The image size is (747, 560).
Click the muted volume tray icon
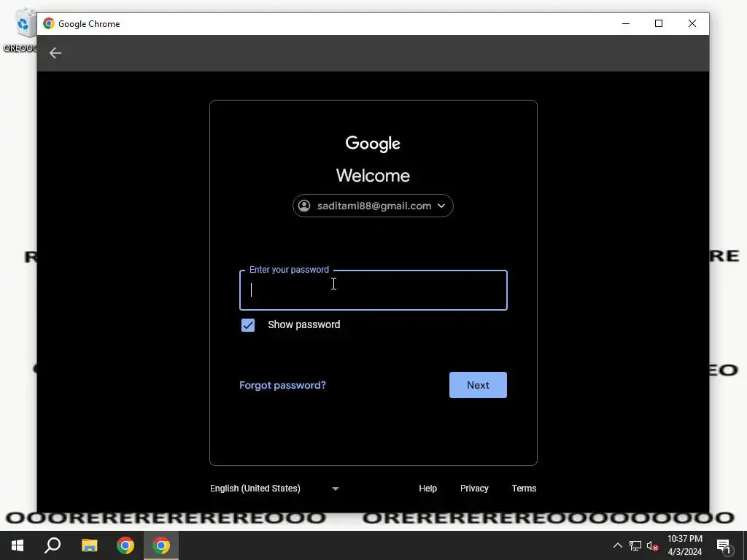pos(652,545)
